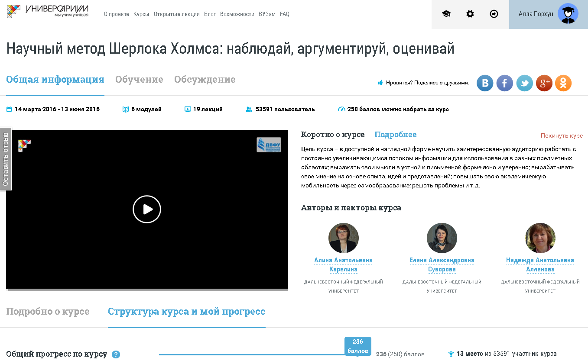Open the Алла Порхун user avatar
This screenshot has height=364, width=588.
tap(568, 14)
